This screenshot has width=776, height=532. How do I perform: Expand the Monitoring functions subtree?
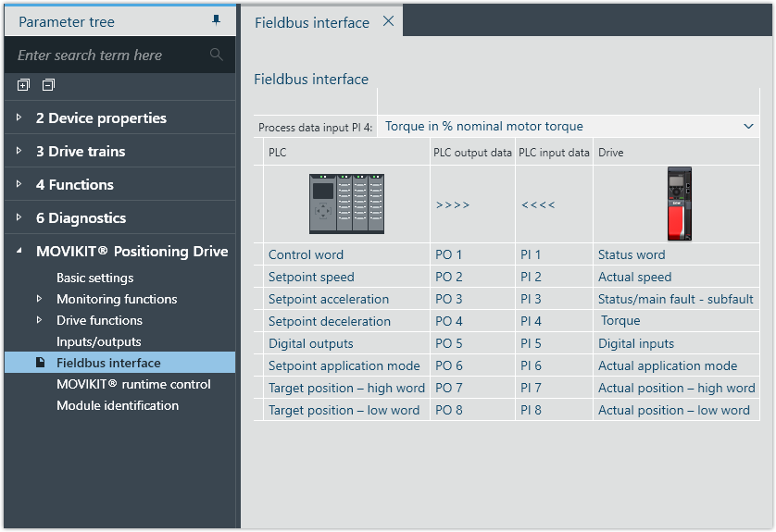click(39, 299)
